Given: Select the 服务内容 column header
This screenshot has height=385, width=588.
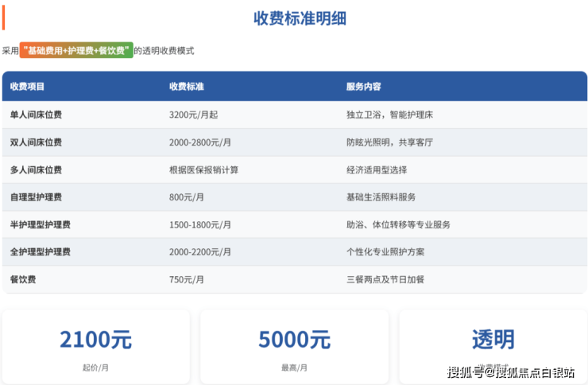Looking at the screenshot, I should 364,86.
